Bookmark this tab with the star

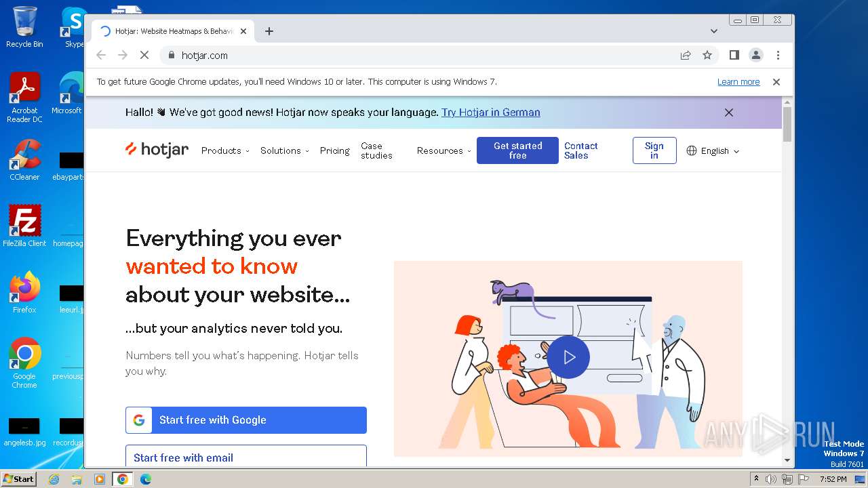[707, 55]
